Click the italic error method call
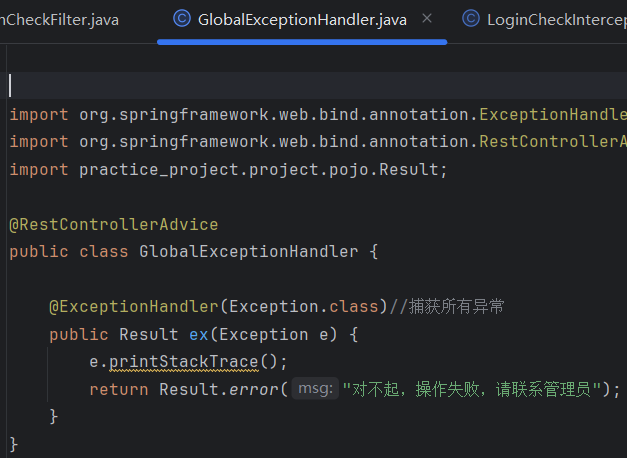 [x=258, y=389]
